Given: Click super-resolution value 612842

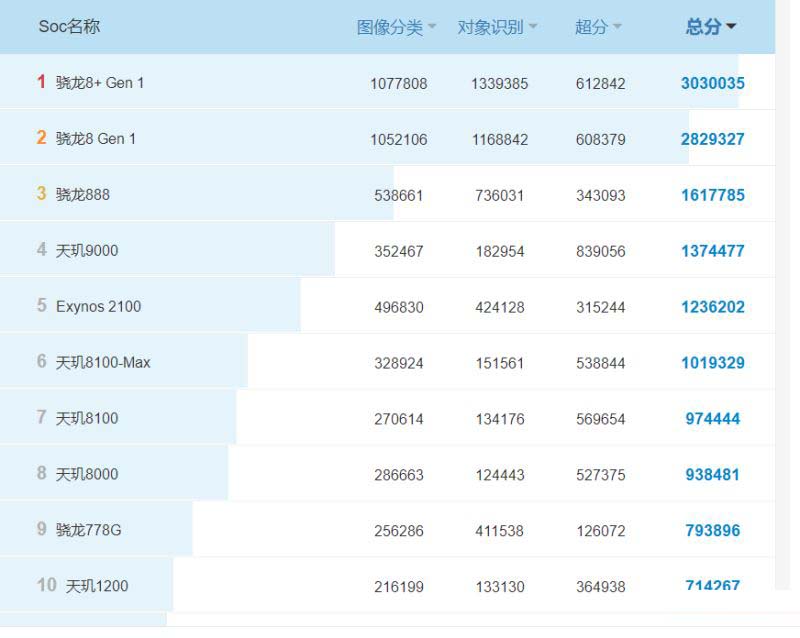Looking at the screenshot, I should pyautogui.click(x=601, y=84).
